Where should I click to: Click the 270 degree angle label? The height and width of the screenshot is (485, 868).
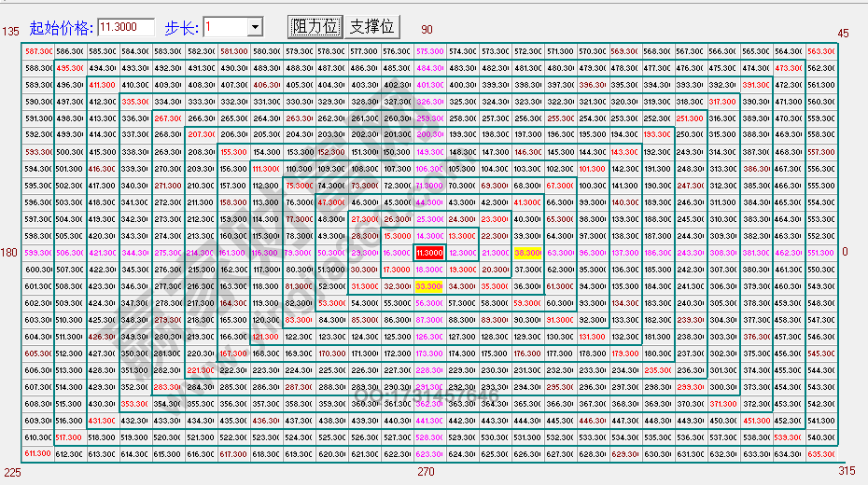pyautogui.click(x=426, y=472)
